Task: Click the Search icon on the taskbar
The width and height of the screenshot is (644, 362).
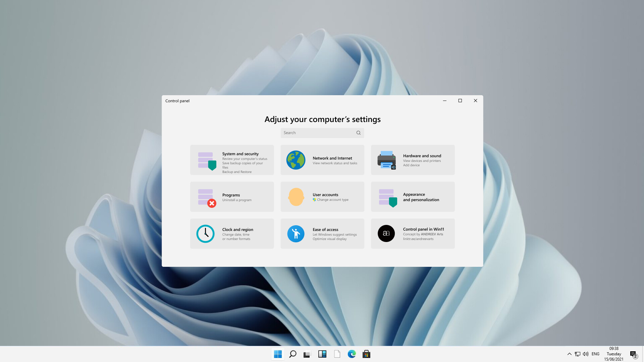Action: [292, 354]
